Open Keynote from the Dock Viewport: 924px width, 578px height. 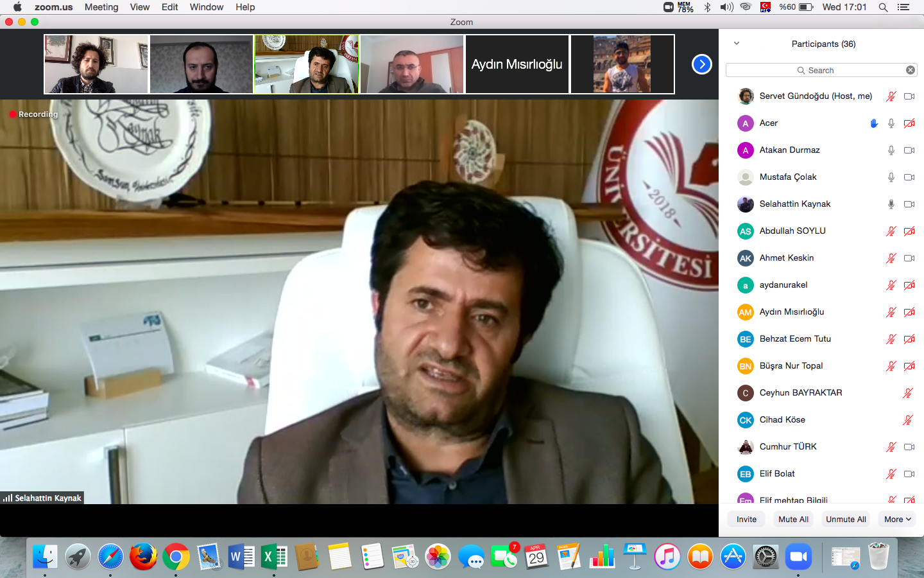(x=635, y=557)
